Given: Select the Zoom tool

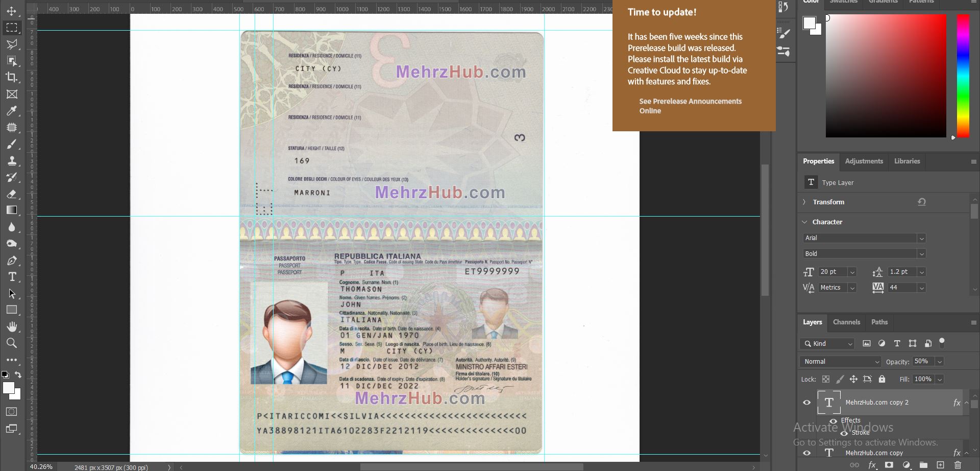Looking at the screenshot, I should tap(12, 343).
